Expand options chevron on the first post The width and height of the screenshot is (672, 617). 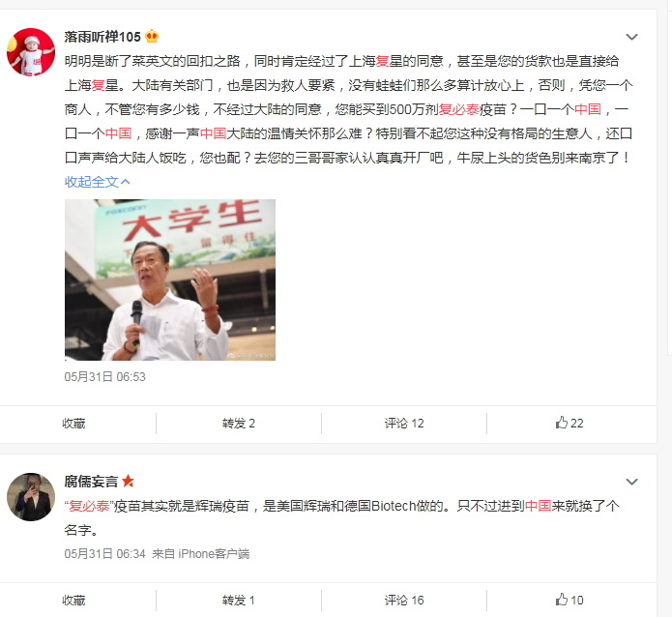(x=631, y=37)
